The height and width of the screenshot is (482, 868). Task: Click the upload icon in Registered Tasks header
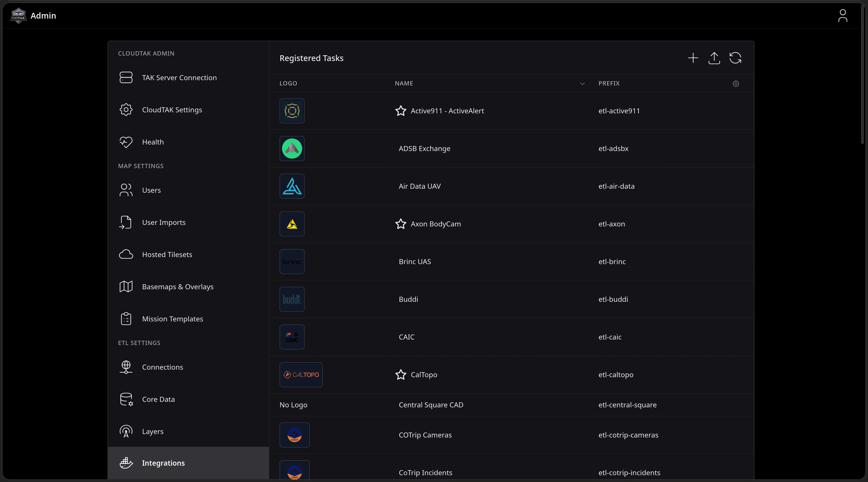(714, 58)
